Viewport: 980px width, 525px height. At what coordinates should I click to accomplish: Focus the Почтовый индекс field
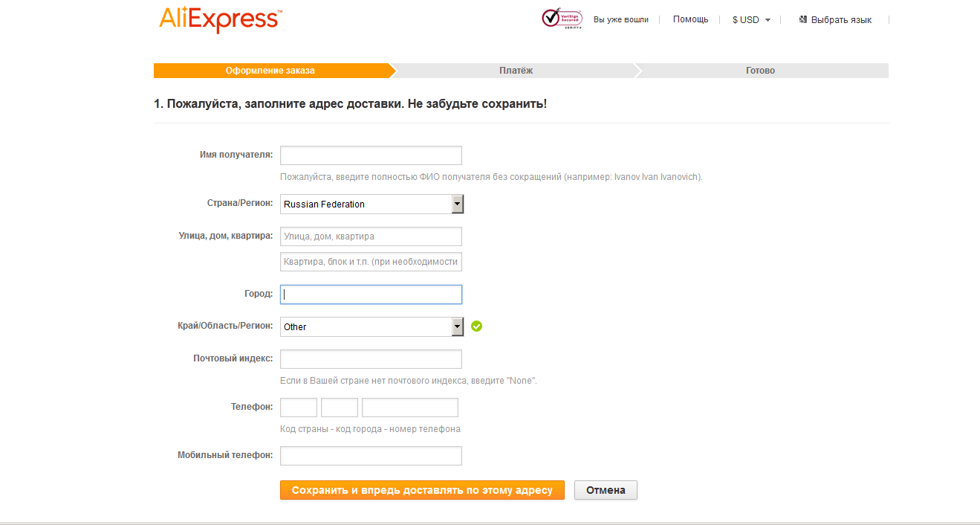pyautogui.click(x=371, y=359)
